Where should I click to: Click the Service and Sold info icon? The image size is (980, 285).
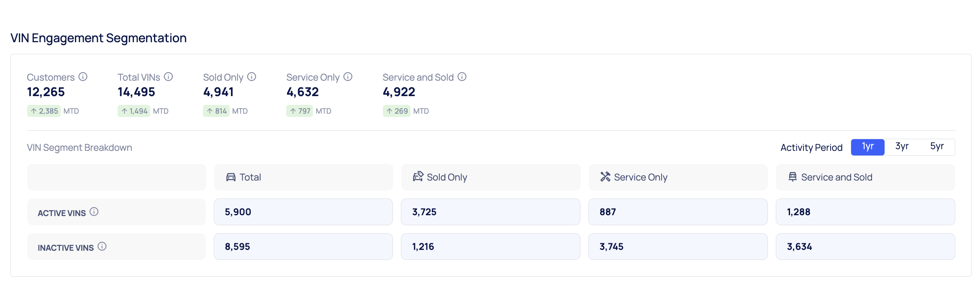(x=462, y=77)
